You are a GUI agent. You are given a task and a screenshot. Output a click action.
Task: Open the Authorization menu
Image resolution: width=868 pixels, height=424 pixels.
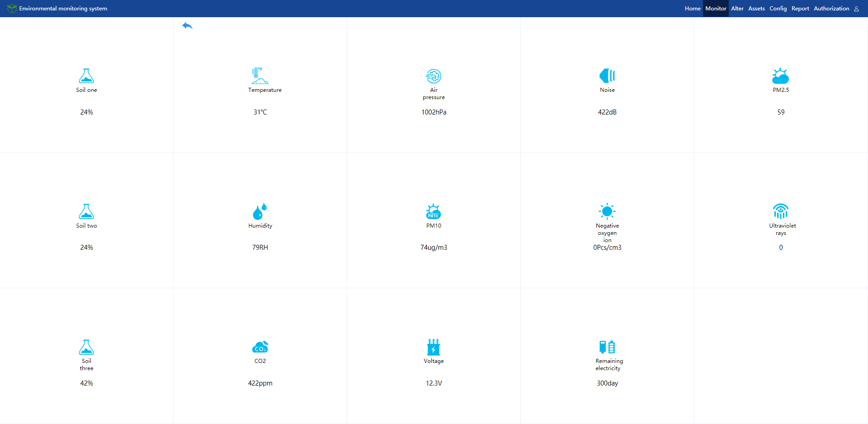coord(831,9)
